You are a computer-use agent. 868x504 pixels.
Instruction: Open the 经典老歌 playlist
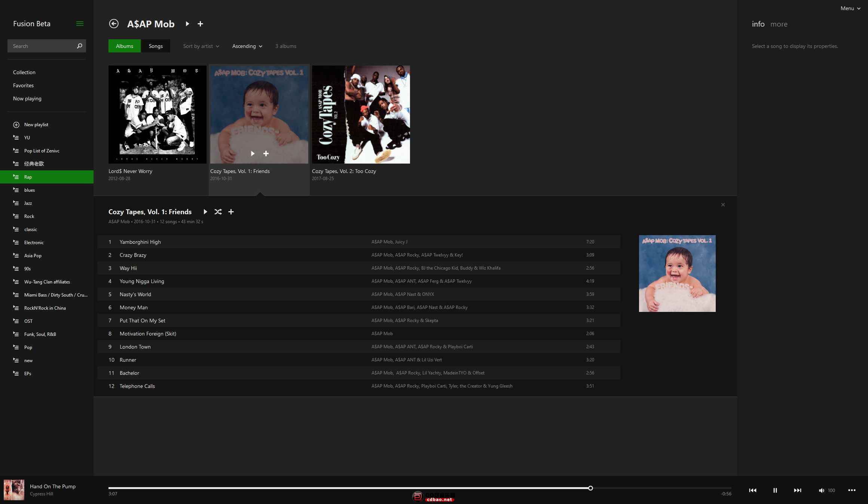click(47, 164)
